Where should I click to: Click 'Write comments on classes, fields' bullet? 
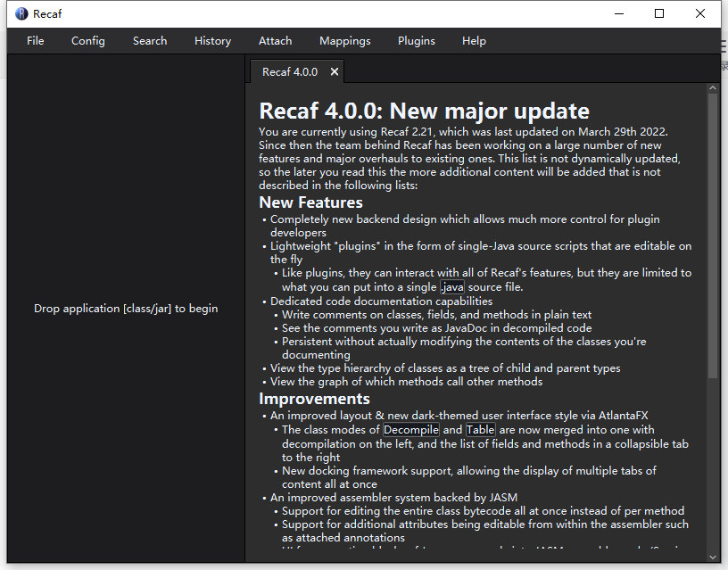point(436,315)
